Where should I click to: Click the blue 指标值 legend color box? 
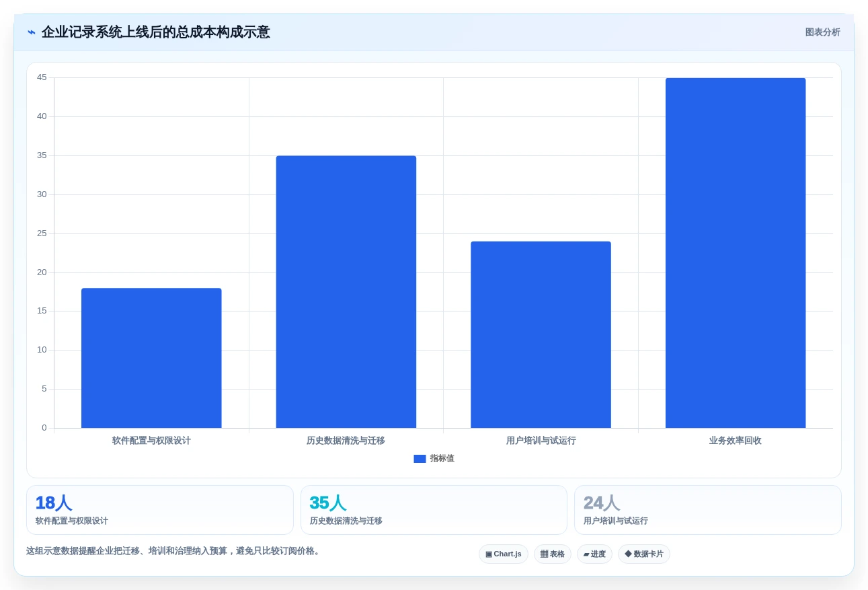click(420, 459)
